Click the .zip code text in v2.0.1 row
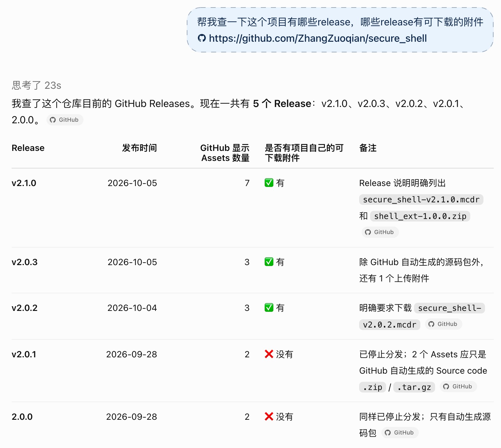 pyautogui.click(x=373, y=387)
